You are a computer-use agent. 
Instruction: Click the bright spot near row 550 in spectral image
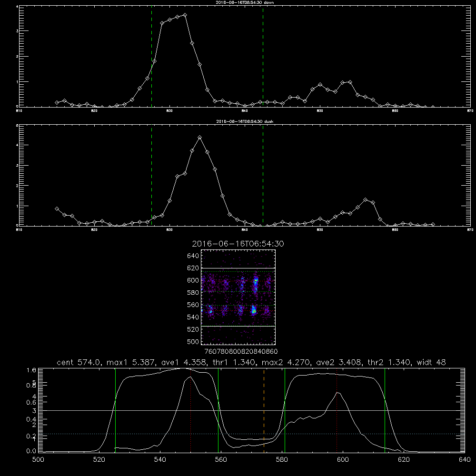[254, 310]
